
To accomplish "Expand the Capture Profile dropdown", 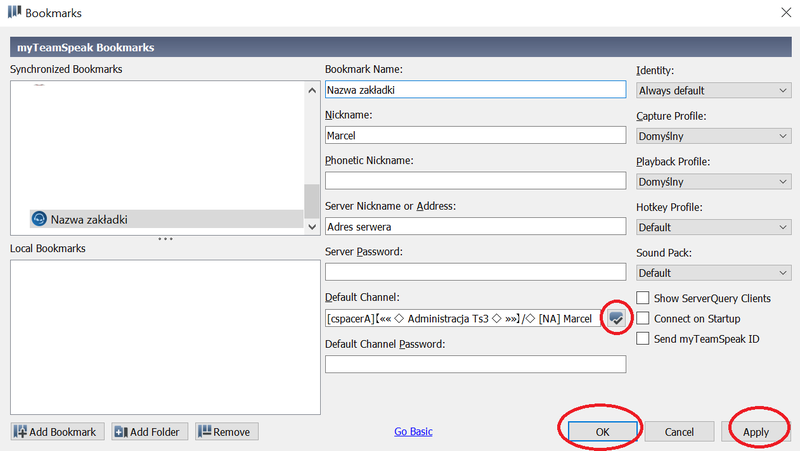I will pyautogui.click(x=713, y=136).
